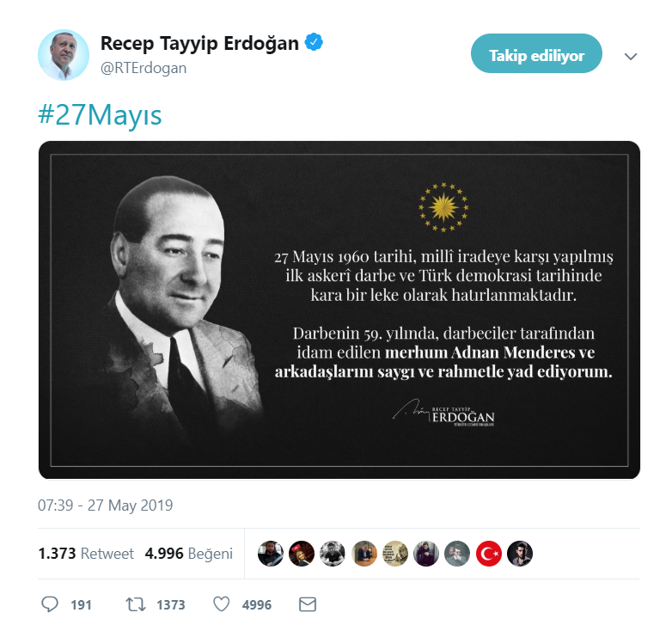
Task: Open the #27Mayıs hashtag link
Action: (100, 114)
